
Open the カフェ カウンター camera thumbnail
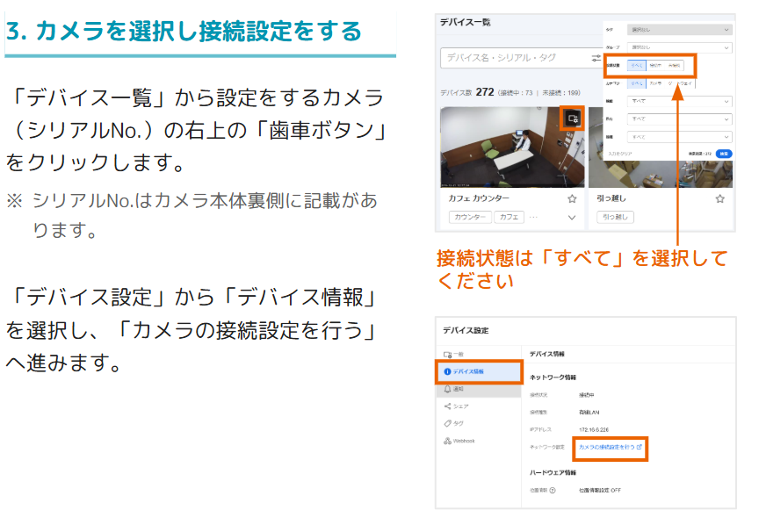[x=512, y=147]
